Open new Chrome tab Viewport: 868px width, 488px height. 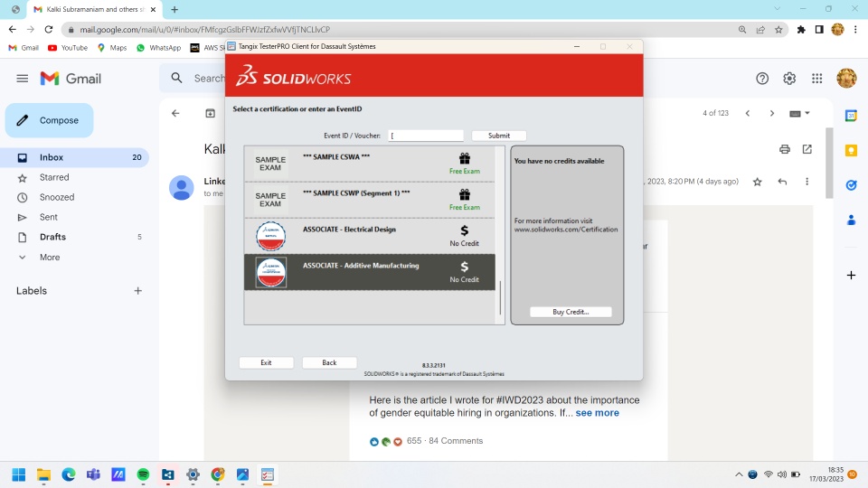[175, 9]
